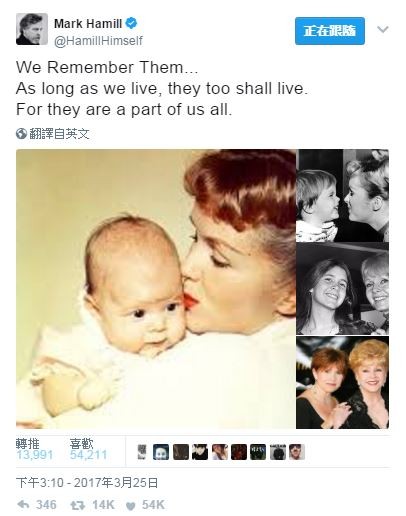The image size is (406, 516).
Task: Click the heart like icon
Action: pos(131,506)
